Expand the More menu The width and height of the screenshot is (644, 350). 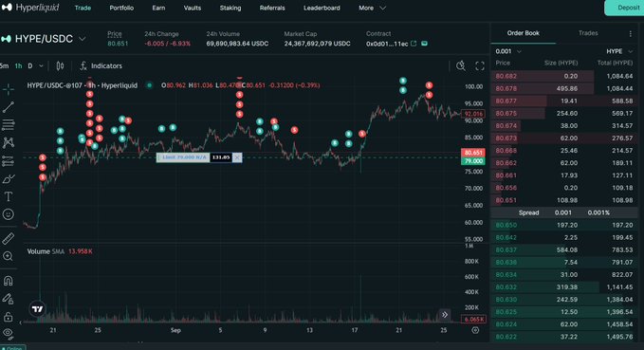372,8
